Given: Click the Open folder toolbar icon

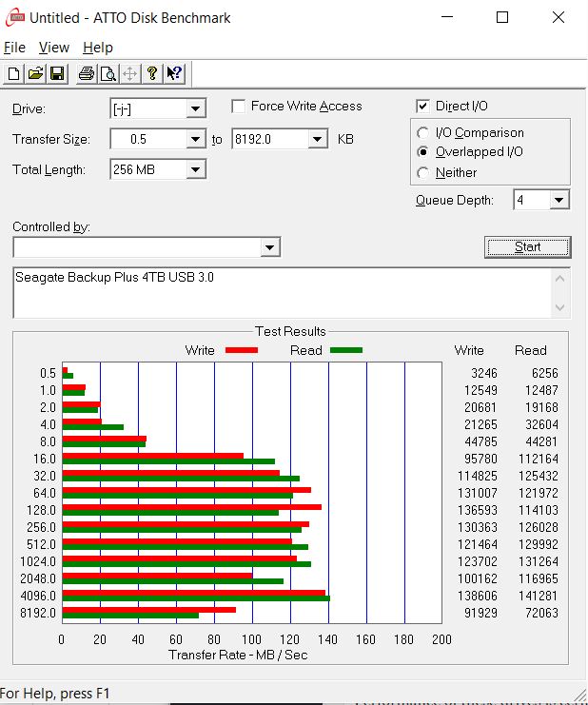Looking at the screenshot, I should tap(35, 73).
